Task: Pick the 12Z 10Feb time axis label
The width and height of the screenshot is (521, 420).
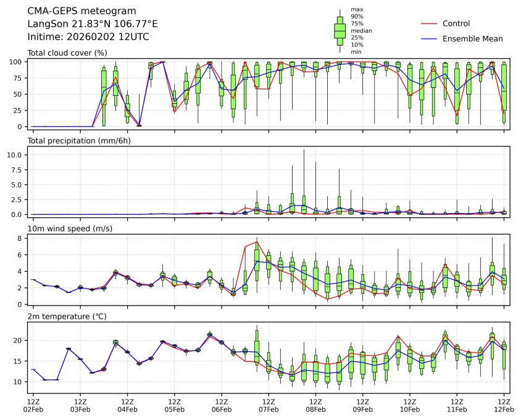Action: pos(410,405)
